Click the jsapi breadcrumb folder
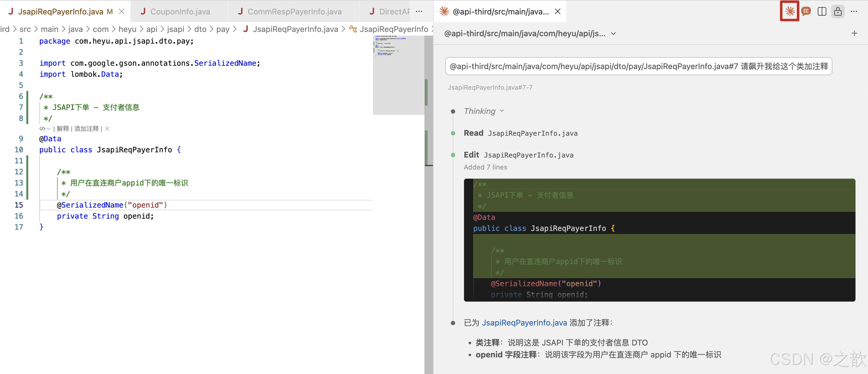This screenshot has height=374, width=868. click(175, 29)
